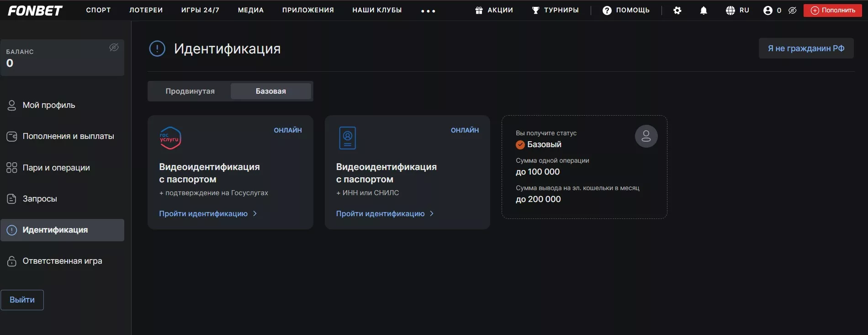Click the gift icon for Акции
The width and height of the screenshot is (868, 335).
tap(479, 10)
